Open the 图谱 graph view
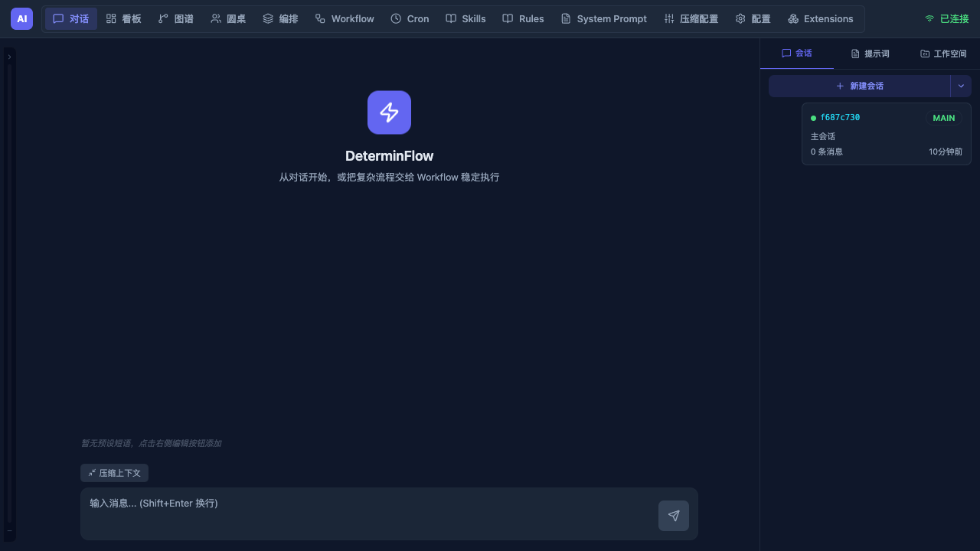This screenshot has height=551, width=980. (176, 19)
